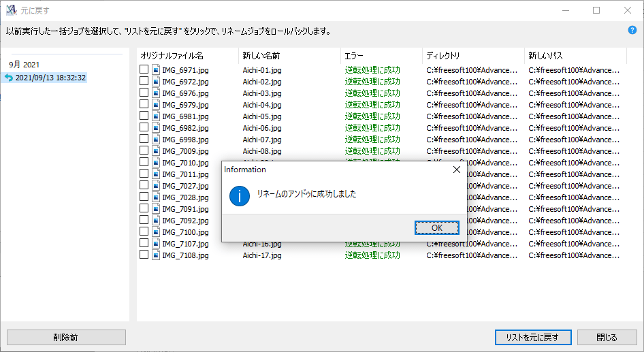The image size is (644, 352).
Task: Sort by 新しい名前 column header
Action: [x=289, y=55]
